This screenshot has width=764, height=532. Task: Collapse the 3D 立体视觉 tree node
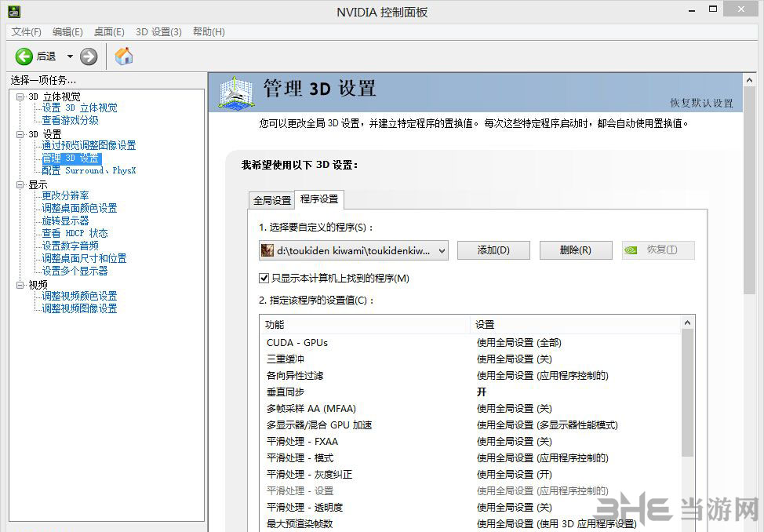point(20,97)
